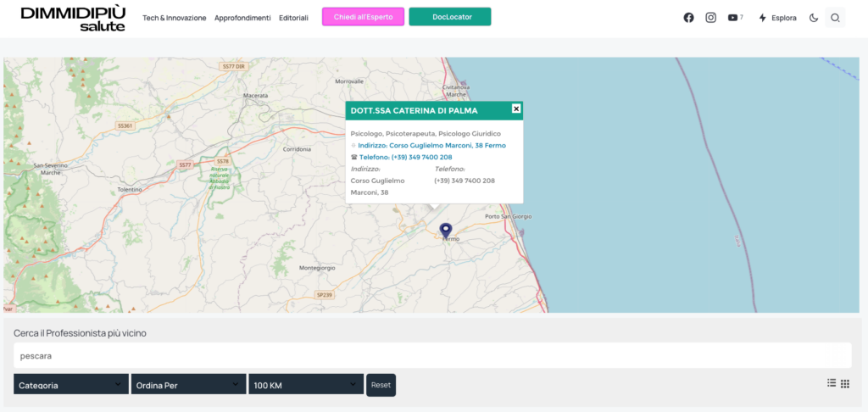Switch results to grid view
868x412 pixels.
point(845,383)
